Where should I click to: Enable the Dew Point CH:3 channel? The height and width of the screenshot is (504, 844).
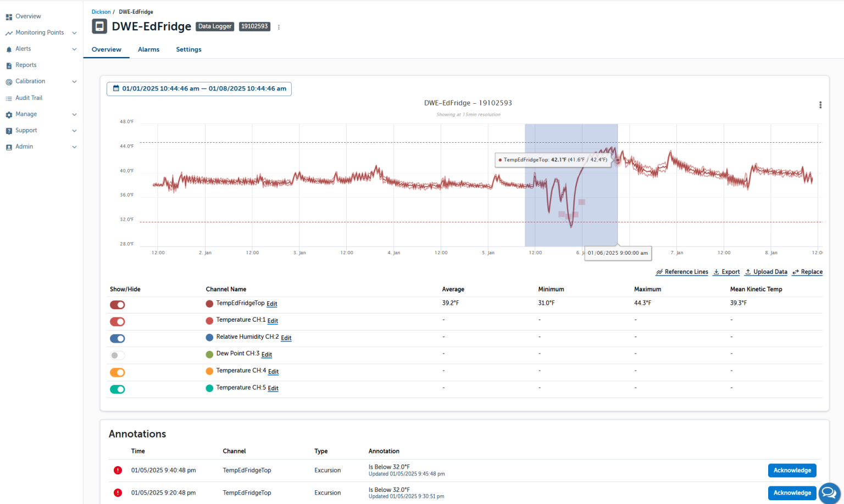(118, 355)
